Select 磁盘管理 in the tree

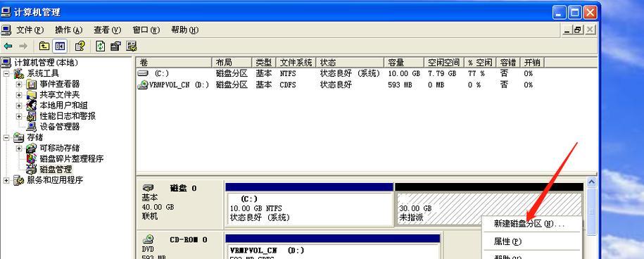(56, 169)
